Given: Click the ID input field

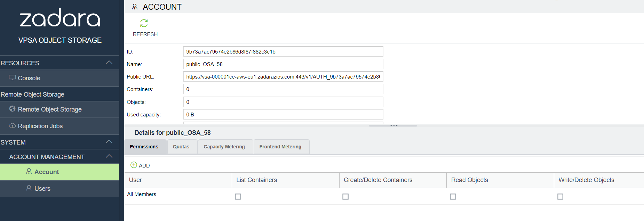Looking at the screenshot, I should (283, 51).
